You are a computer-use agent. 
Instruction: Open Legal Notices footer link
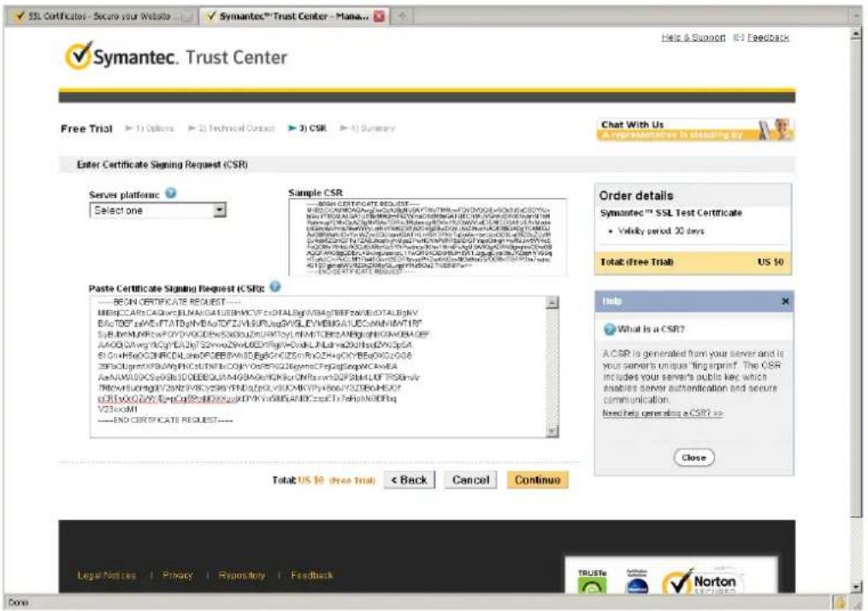106,575
